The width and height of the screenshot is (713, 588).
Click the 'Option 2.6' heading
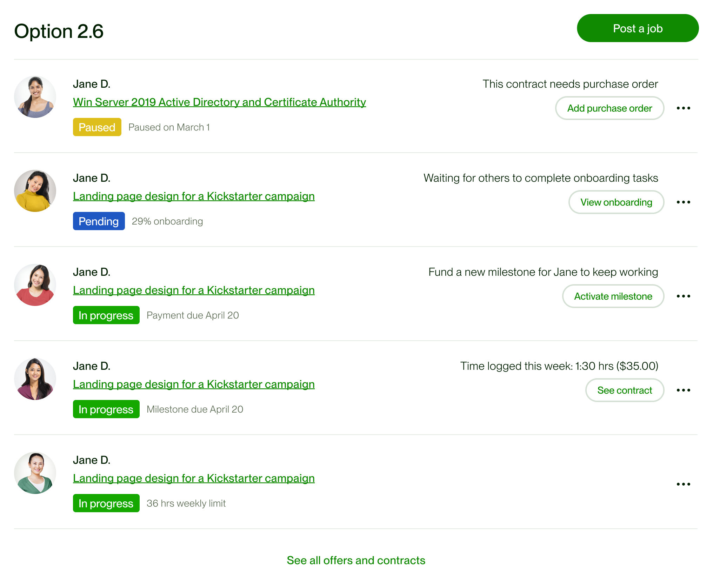(59, 31)
